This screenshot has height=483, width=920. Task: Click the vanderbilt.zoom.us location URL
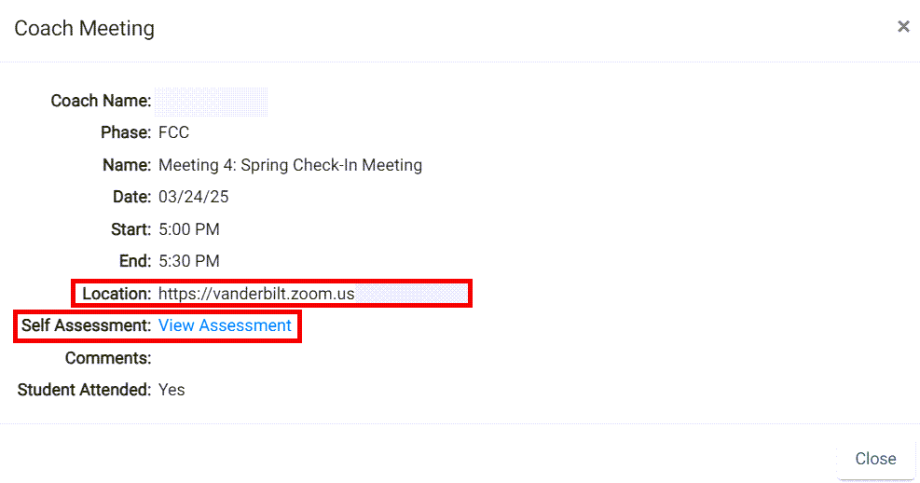point(256,293)
